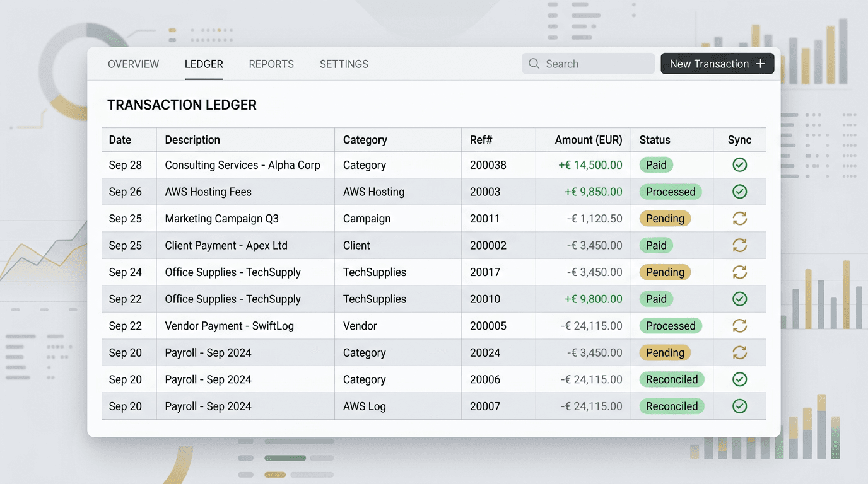Open the Settings tab
Image resolution: width=868 pixels, height=484 pixels.
tap(343, 64)
